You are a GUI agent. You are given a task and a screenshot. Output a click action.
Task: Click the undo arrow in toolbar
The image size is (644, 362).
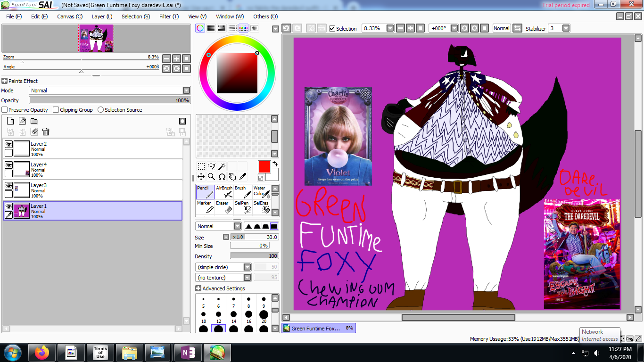pyautogui.click(x=286, y=28)
